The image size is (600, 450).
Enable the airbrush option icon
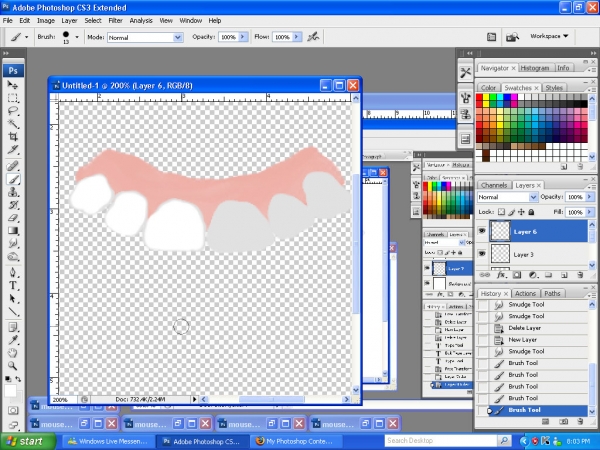pos(313,37)
